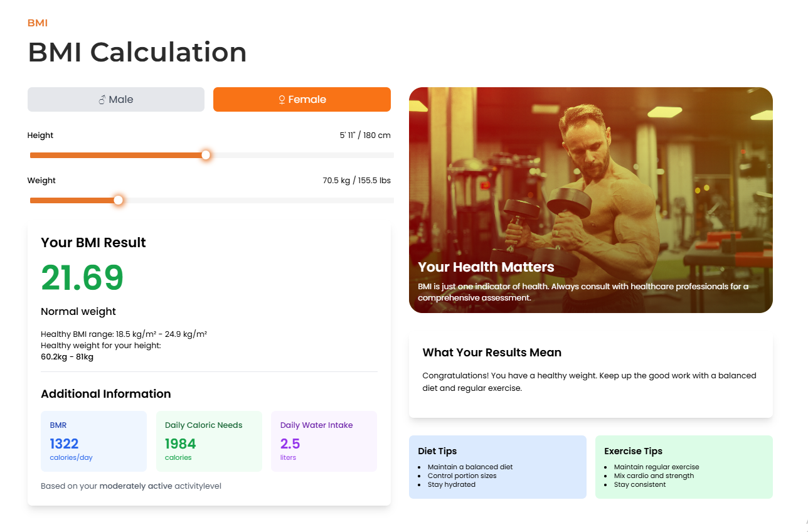Select the Male gender button
Image resolution: width=808 pixels, height=532 pixels.
(116, 100)
